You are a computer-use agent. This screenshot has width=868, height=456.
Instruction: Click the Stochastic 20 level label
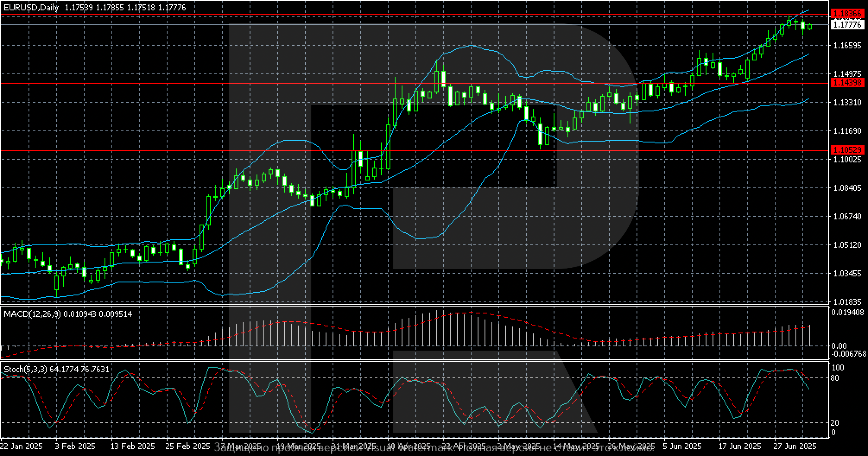(835, 423)
